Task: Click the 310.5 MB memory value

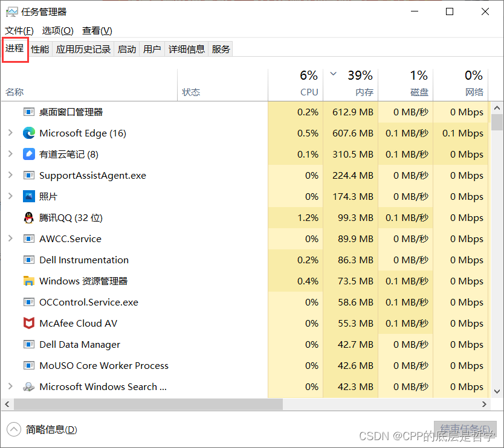Action: (352, 154)
